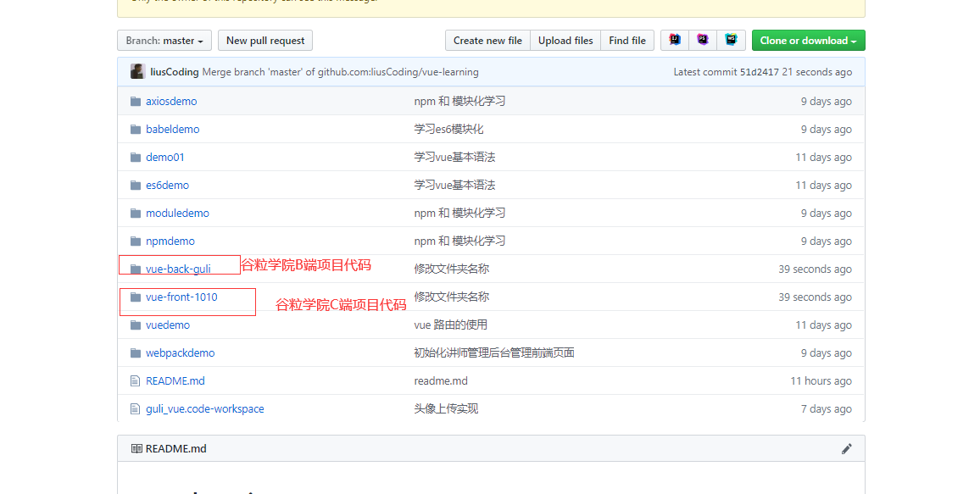Click folder icon of babeldemo row

click(x=135, y=130)
